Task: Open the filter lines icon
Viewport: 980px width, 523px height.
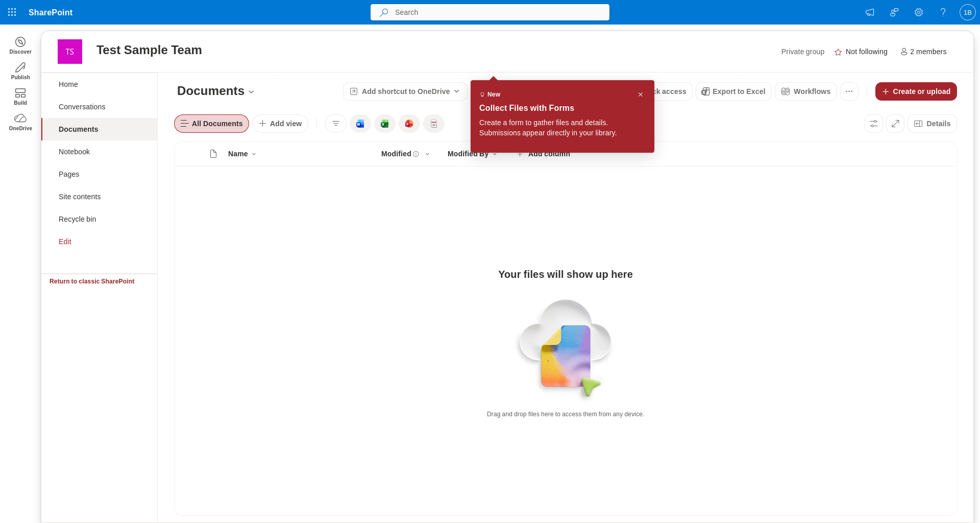Action: click(x=336, y=124)
